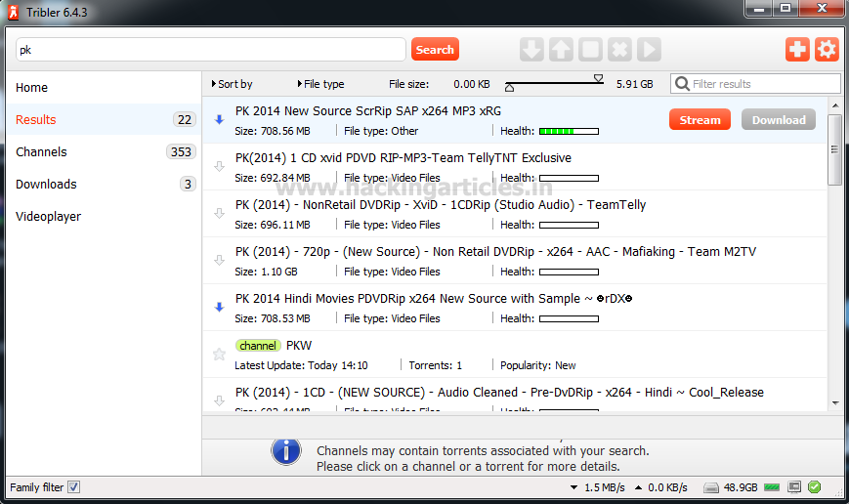The image size is (849, 504).
Task: Click the upload speed up-arrow in status bar
Action: (638, 487)
